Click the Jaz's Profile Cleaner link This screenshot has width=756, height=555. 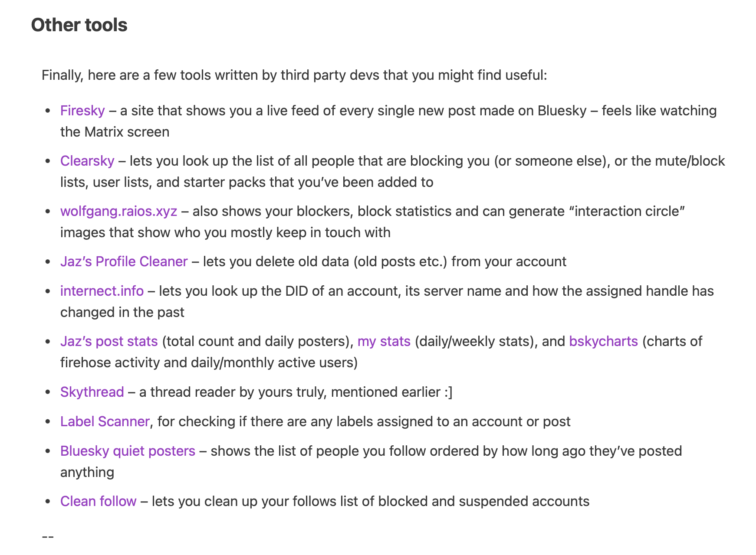124,262
